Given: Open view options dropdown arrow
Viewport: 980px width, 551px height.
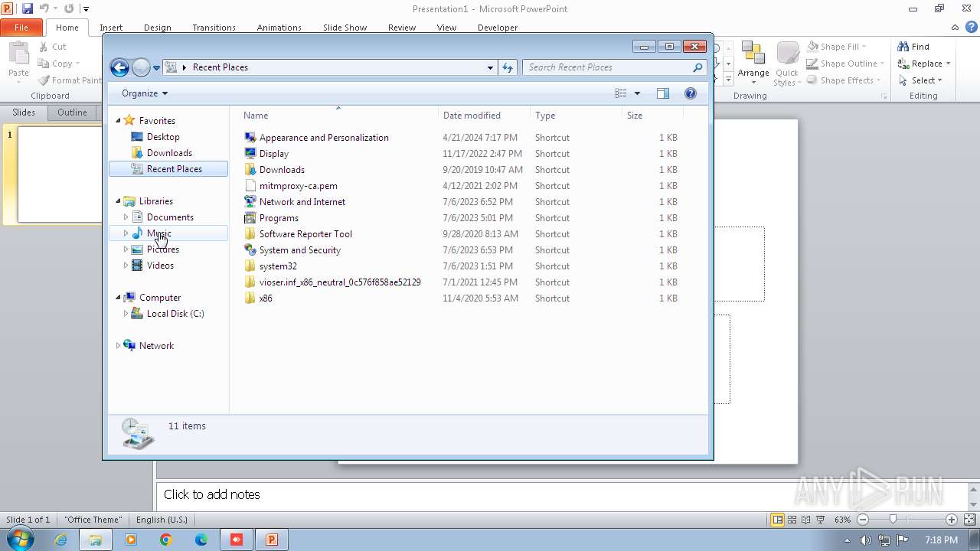Looking at the screenshot, I should pyautogui.click(x=637, y=93).
